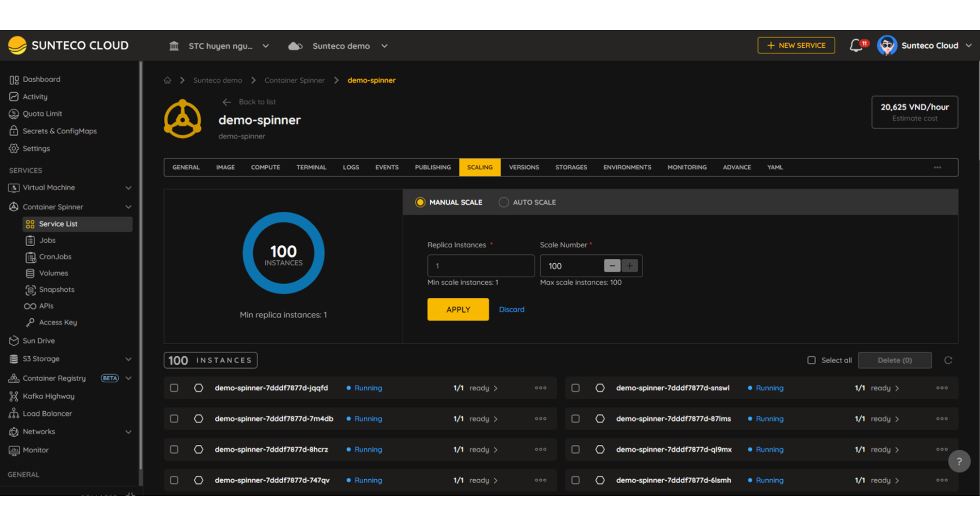Open options menu for demo-spinner-7dddf7877d-jqqfd
This screenshot has height=526, width=980.
tap(541, 388)
